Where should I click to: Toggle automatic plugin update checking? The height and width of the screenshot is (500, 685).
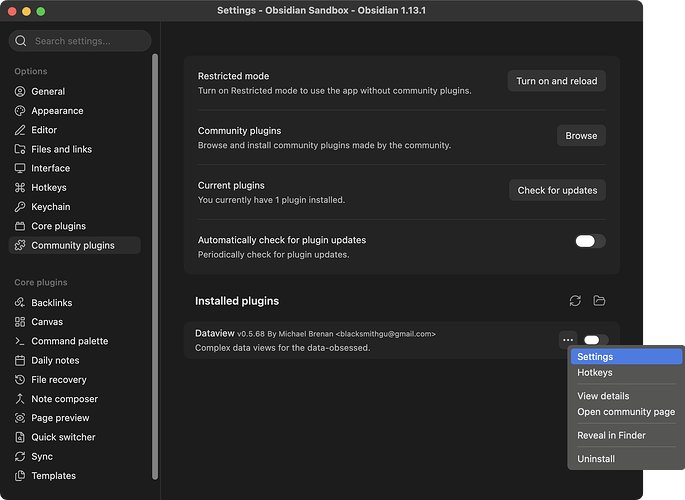[590, 241]
